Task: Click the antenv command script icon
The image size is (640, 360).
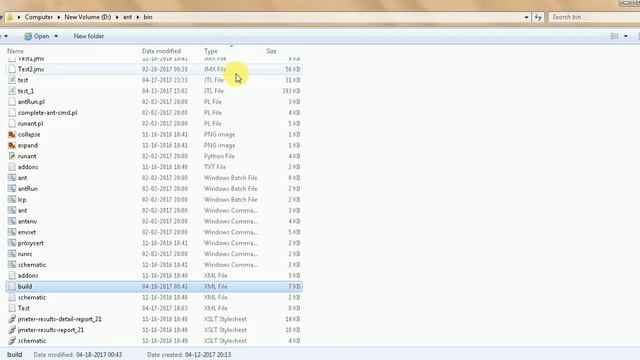Action: 12,221
